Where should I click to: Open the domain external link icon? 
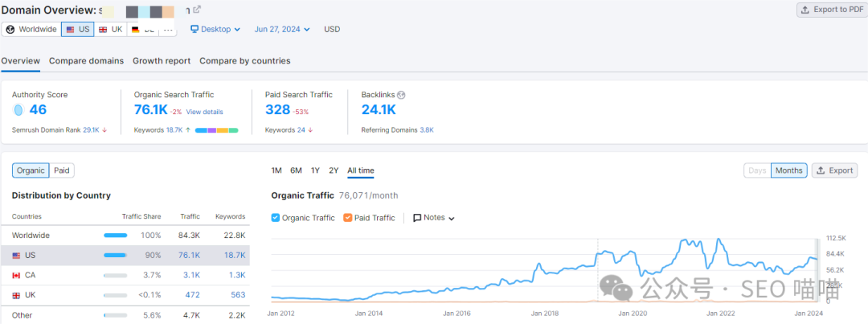click(x=198, y=10)
